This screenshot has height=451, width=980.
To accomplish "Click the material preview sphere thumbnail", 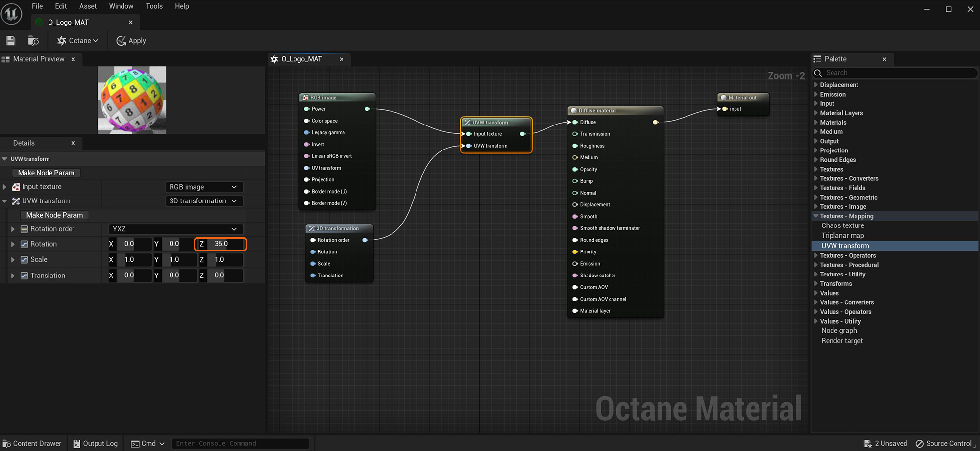I will pyautogui.click(x=132, y=100).
